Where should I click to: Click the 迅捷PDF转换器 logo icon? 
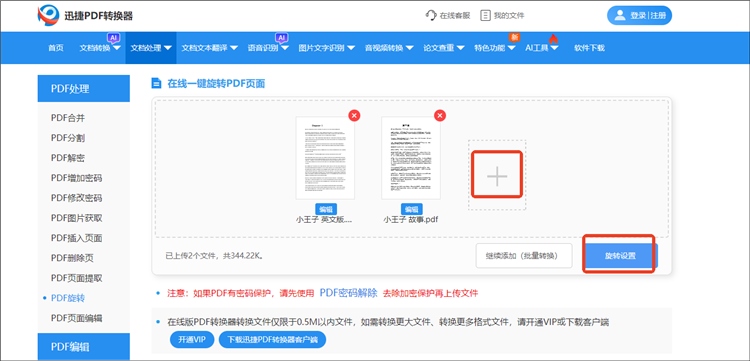[48, 15]
